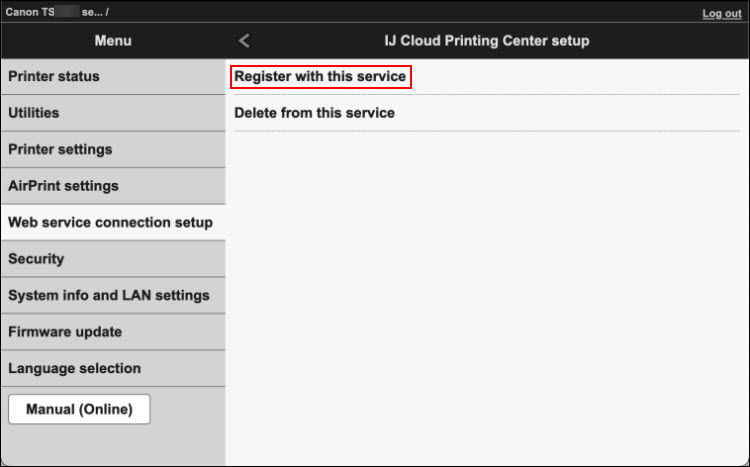Open Printer status menu item
This screenshot has width=750, height=467.
54,76
